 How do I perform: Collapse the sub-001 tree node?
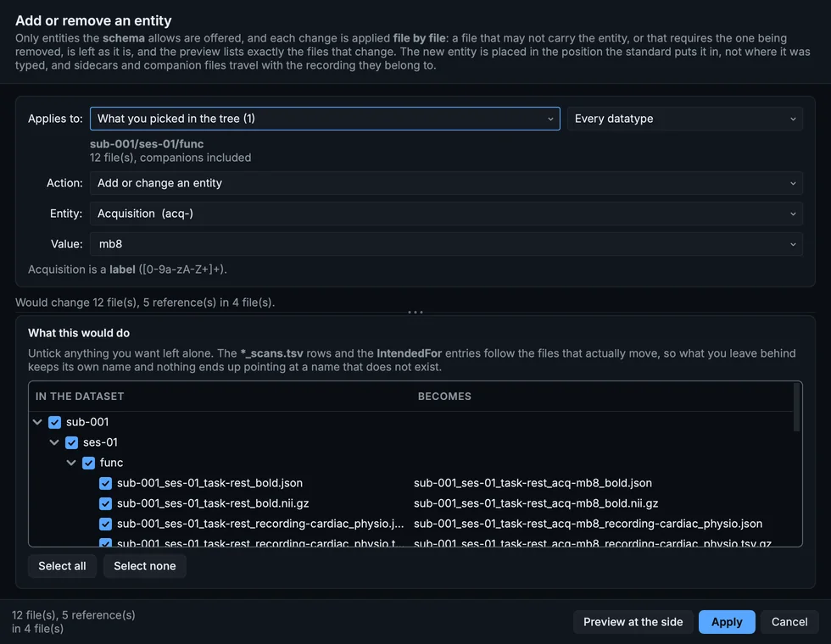(37, 422)
